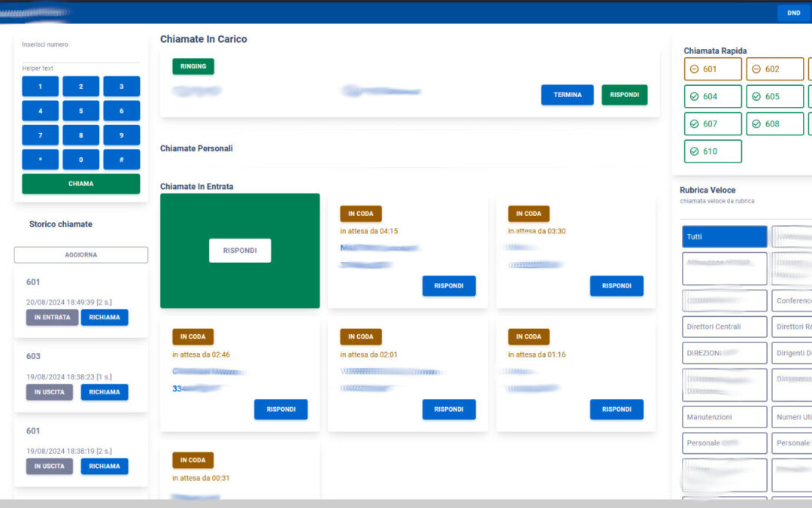Click RICHIAMA on the 603 call entry
Image resolution: width=812 pixels, height=508 pixels.
[x=105, y=391]
